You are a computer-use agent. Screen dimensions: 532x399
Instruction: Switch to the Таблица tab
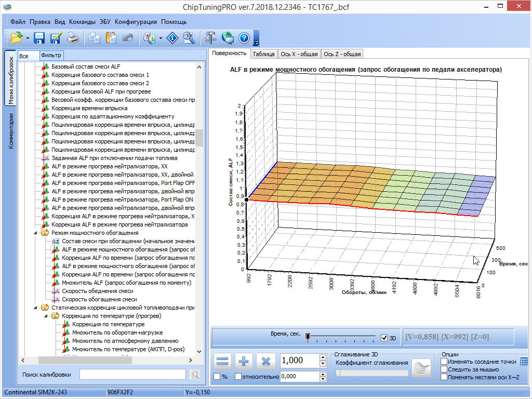point(263,54)
